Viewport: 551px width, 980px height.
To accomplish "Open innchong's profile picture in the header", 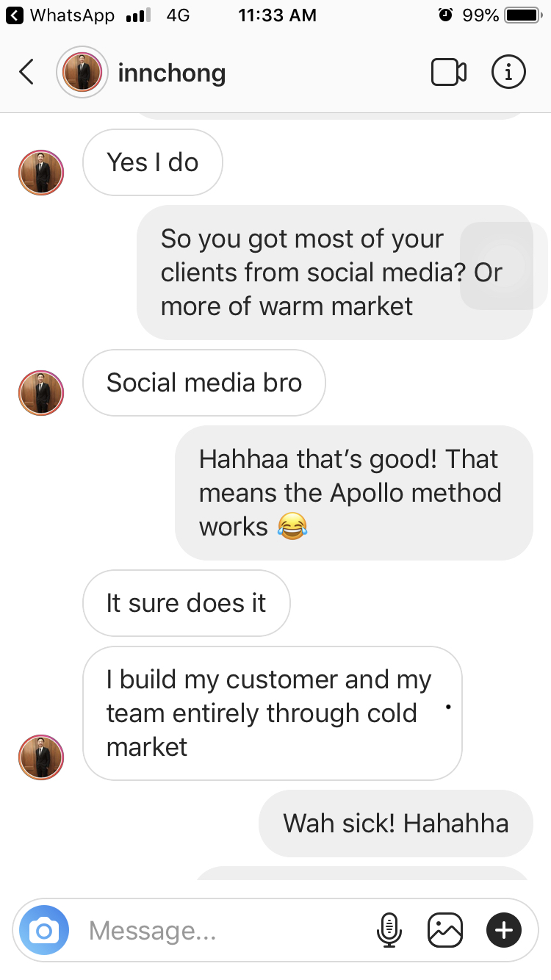I will coord(82,72).
